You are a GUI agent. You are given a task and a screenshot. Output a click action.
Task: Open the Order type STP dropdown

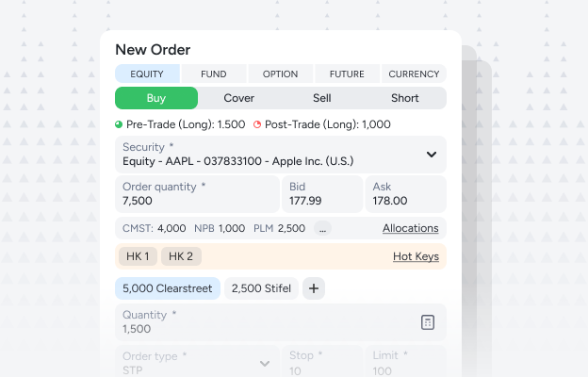[x=197, y=362]
